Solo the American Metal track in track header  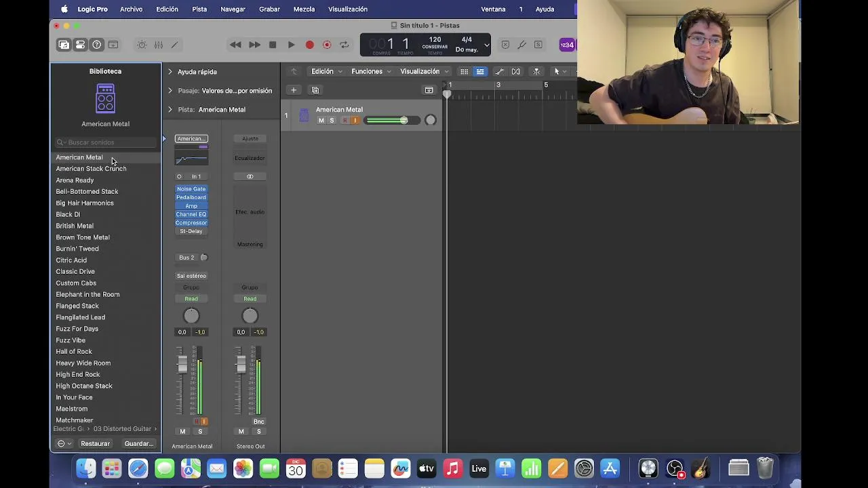click(x=332, y=121)
